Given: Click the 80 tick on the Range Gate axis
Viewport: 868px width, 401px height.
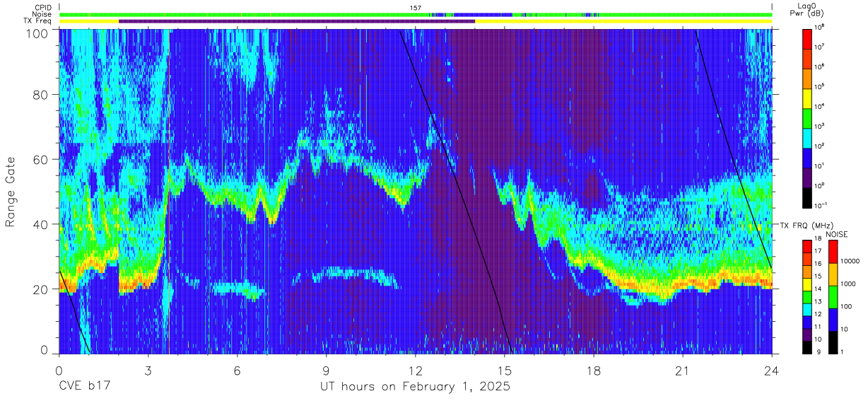Looking at the screenshot, I should click(x=40, y=95).
